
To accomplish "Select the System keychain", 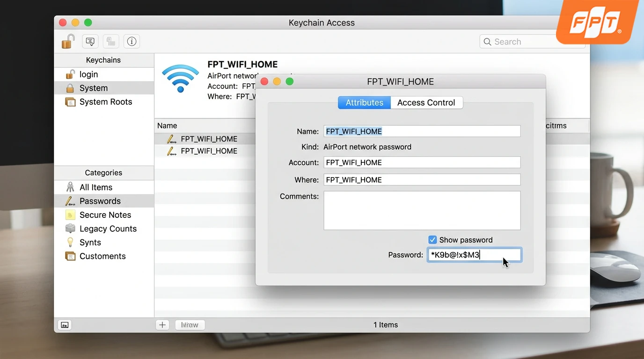I will [104, 88].
